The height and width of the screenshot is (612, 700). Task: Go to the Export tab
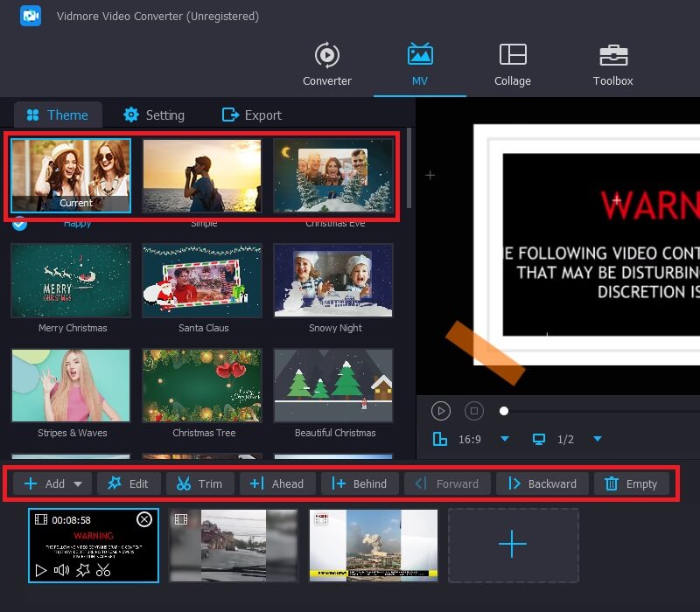252,115
